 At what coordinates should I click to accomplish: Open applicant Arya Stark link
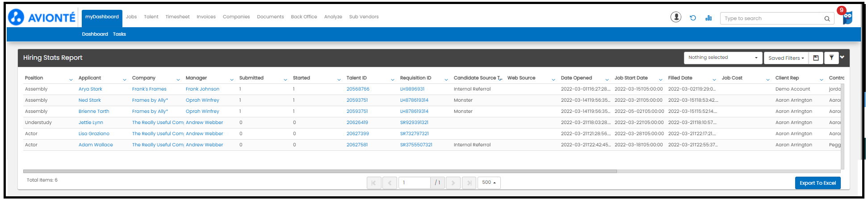coord(90,89)
